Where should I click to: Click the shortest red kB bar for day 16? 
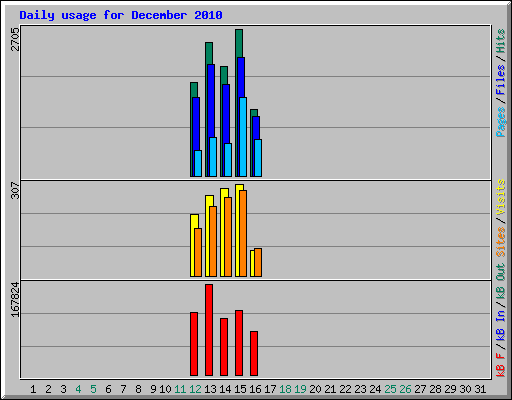(x=254, y=353)
